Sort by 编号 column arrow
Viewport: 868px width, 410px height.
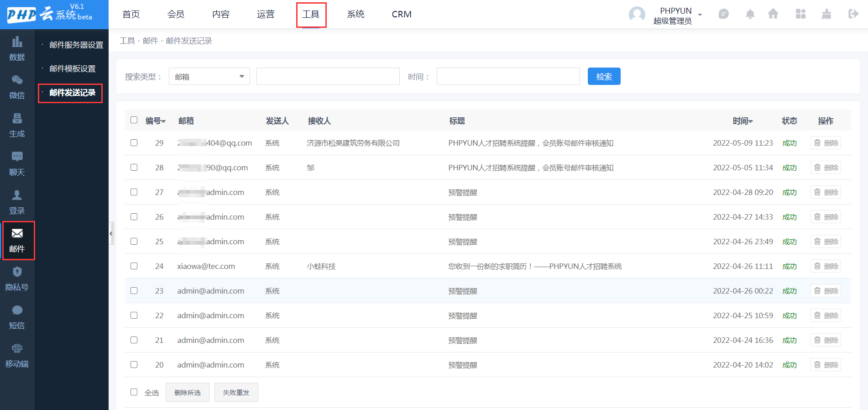click(x=163, y=121)
